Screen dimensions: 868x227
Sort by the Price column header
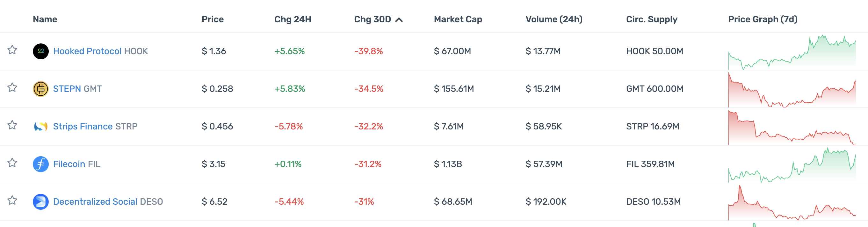212,19
